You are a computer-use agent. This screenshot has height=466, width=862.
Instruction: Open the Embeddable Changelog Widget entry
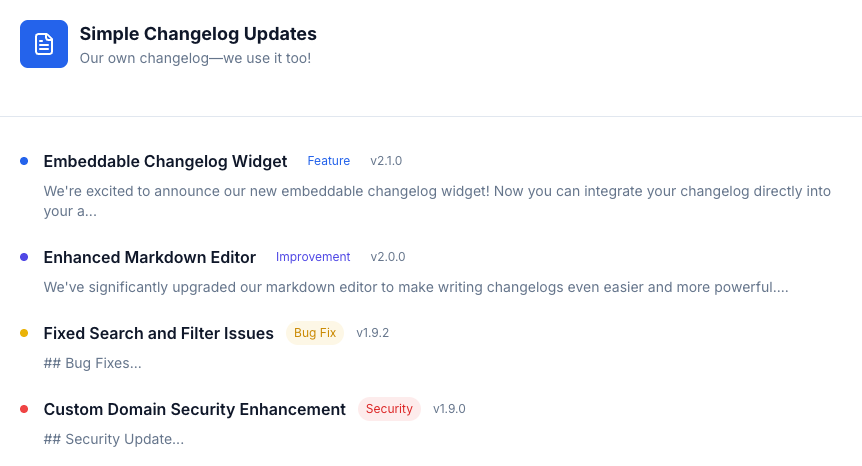coord(165,161)
